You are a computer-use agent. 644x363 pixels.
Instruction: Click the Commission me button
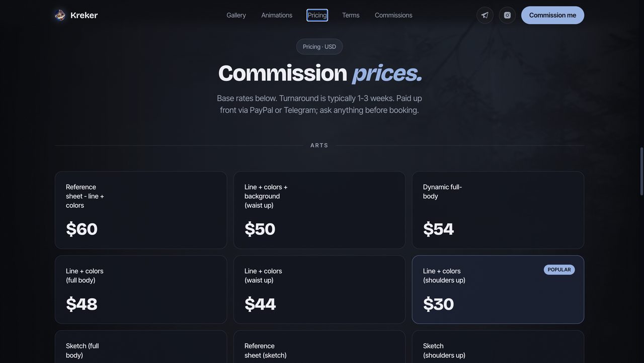click(x=552, y=15)
